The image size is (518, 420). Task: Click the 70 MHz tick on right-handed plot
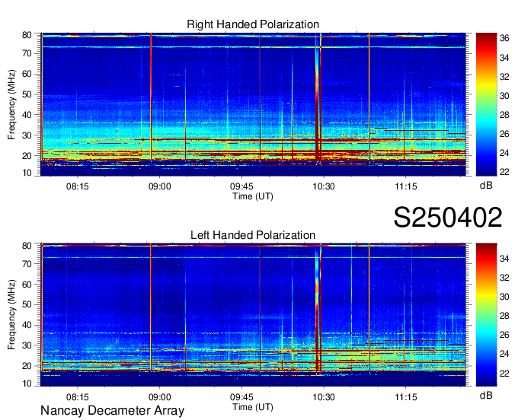coord(27,53)
